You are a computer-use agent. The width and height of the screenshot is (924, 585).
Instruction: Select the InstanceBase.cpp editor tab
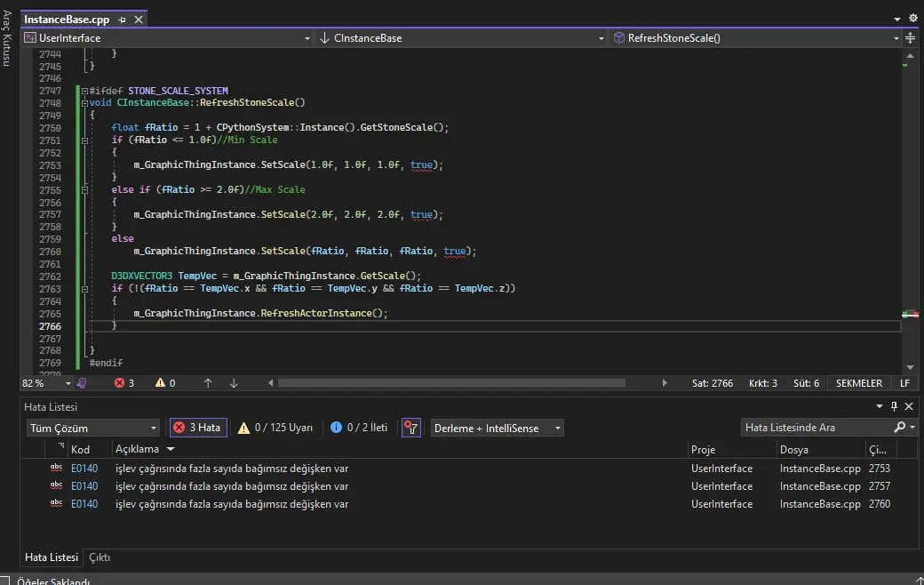[x=67, y=20]
